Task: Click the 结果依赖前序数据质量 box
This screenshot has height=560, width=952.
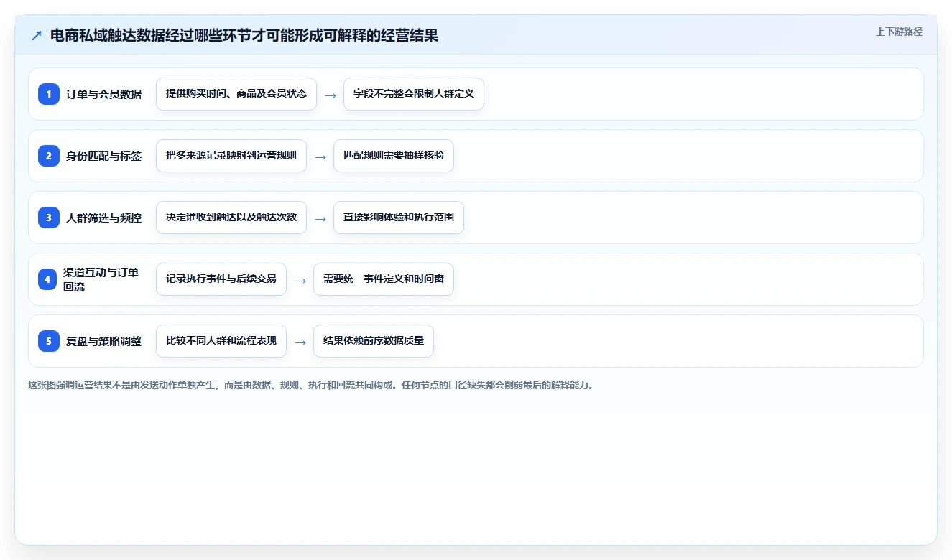Action: click(374, 341)
